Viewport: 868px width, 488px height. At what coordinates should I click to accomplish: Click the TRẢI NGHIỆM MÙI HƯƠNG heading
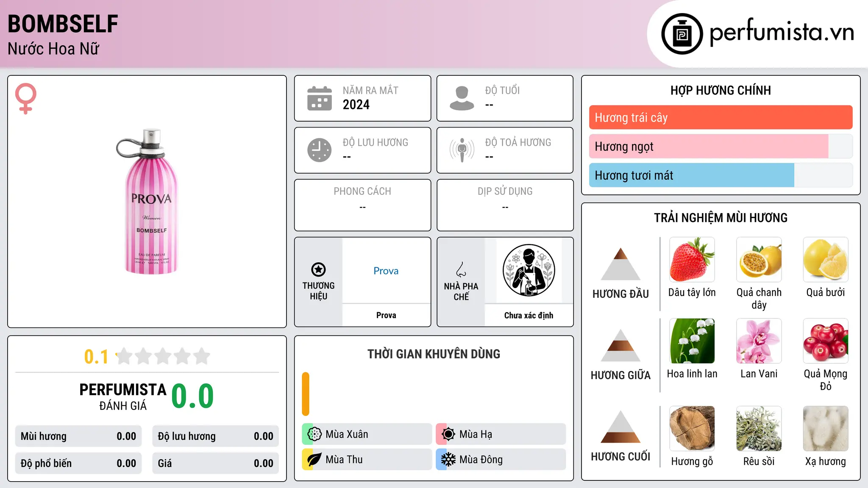(x=721, y=218)
